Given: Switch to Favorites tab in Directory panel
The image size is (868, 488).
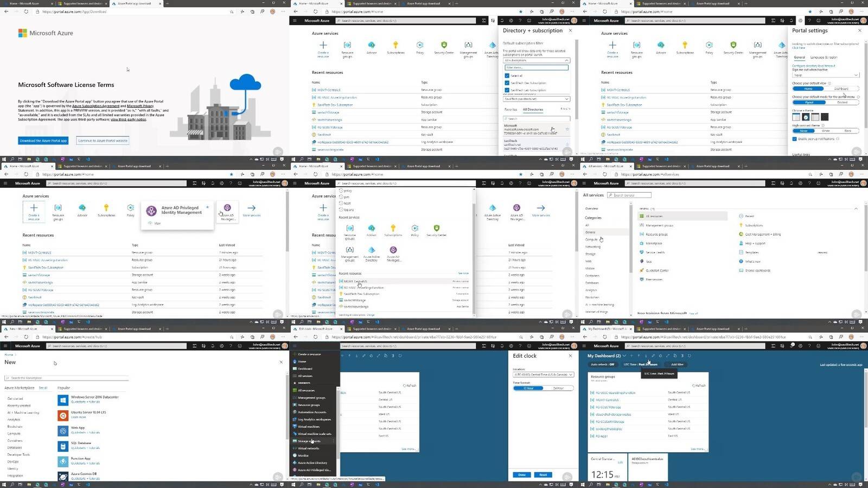Looking at the screenshot, I should [511, 110].
